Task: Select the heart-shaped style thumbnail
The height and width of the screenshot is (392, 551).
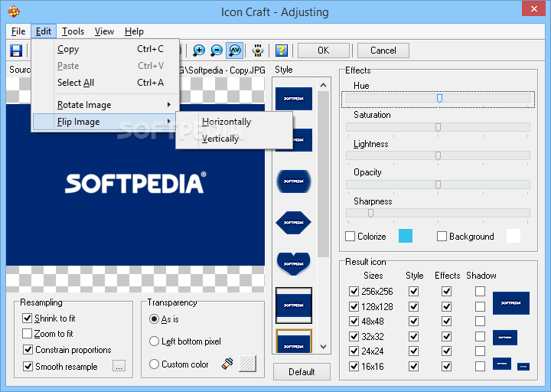Action: [x=294, y=263]
